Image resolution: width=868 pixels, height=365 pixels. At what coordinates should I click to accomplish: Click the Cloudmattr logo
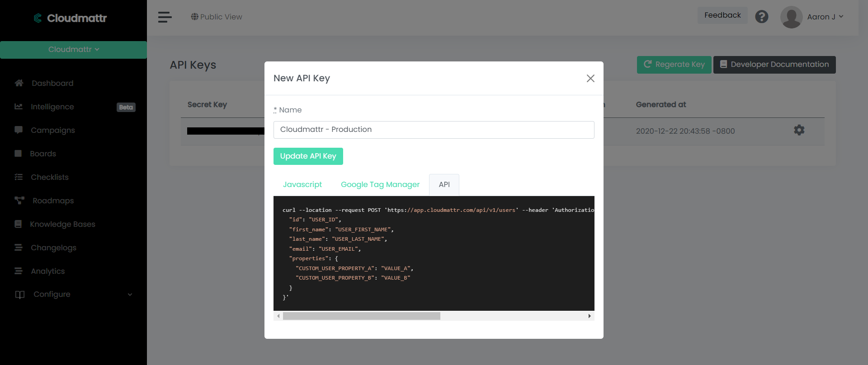(70, 18)
